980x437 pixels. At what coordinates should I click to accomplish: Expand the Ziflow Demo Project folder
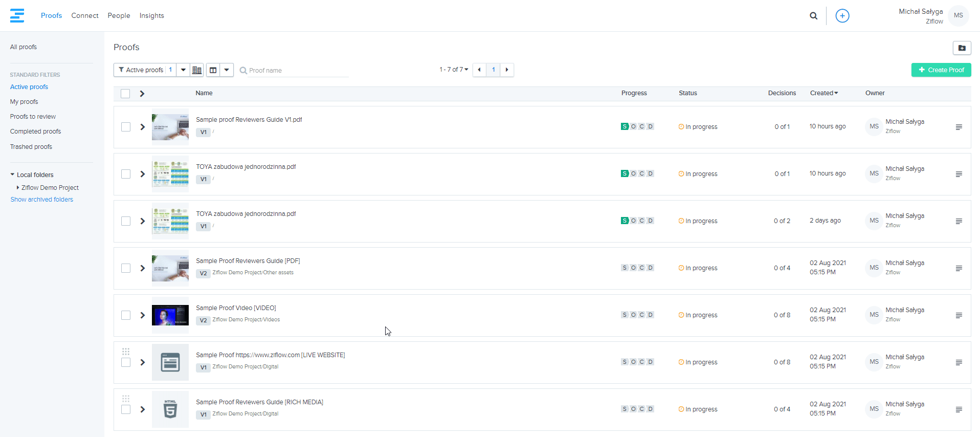coord(18,188)
